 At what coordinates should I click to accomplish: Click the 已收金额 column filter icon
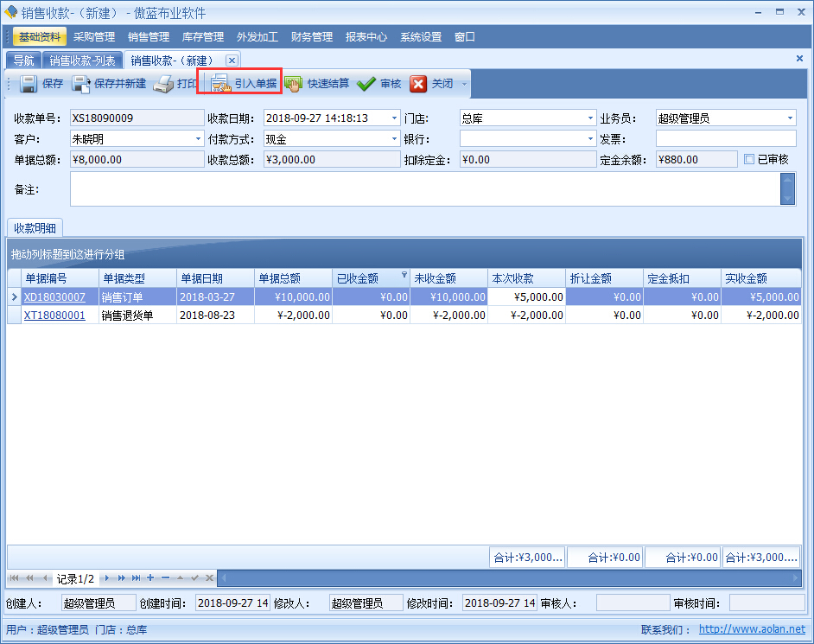point(404,275)
